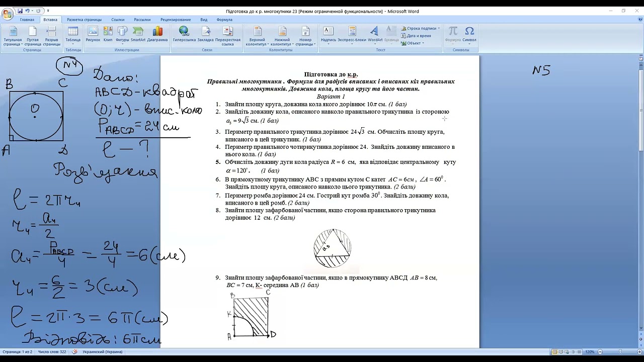
Task: Open the Формула ribbon tab
Action: pyautogui.click(x=224, y=20)
